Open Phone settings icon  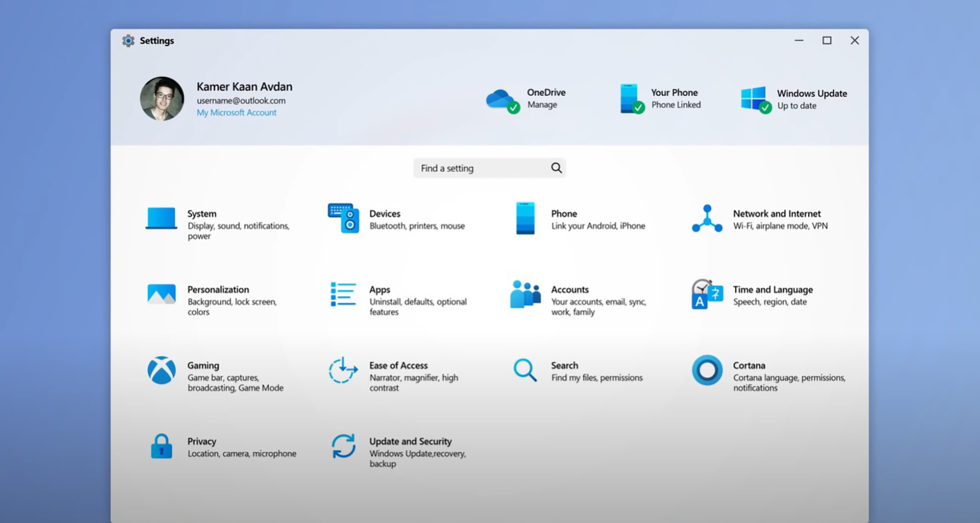click(x=524, y=219)
